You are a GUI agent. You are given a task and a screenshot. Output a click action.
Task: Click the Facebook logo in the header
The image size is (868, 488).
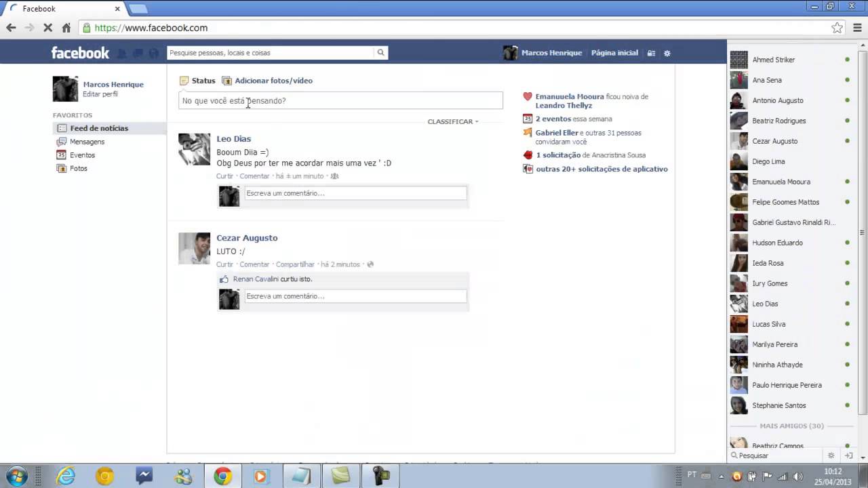pyautogui.click(x=80, y=53)
